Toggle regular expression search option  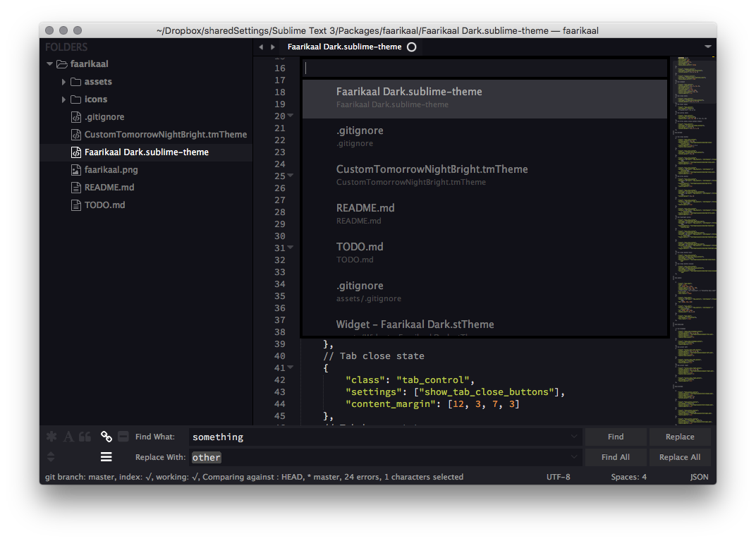coord(51,437)
